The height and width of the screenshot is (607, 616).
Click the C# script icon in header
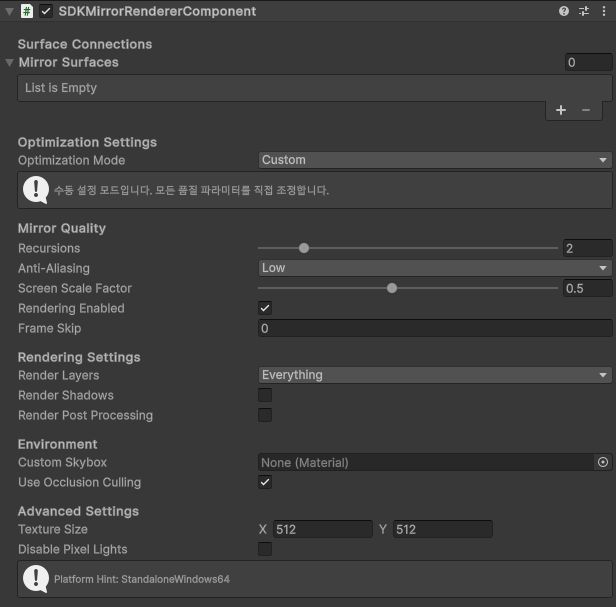coord(27,11)
